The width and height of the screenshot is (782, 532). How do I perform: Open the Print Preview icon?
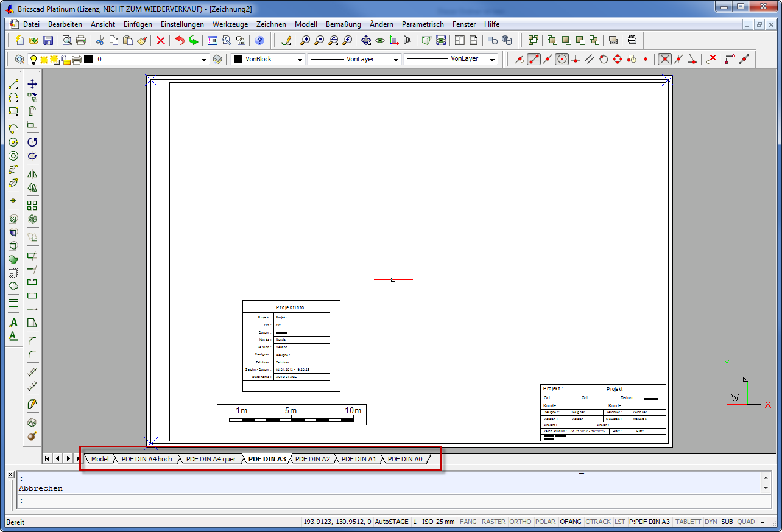66,41
